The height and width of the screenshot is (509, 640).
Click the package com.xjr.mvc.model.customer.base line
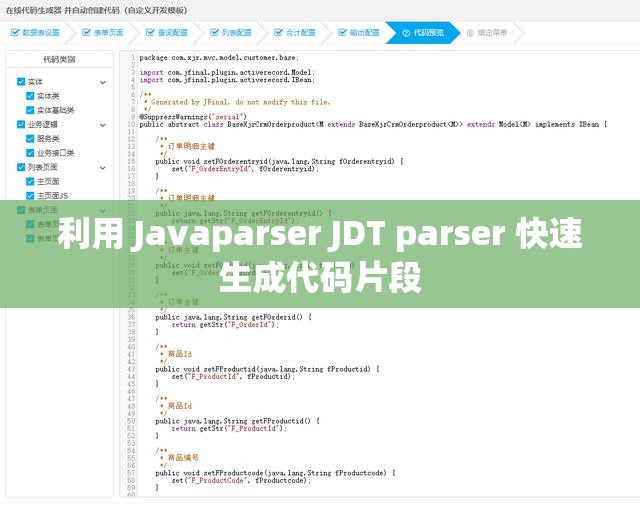tap(219, 58)
